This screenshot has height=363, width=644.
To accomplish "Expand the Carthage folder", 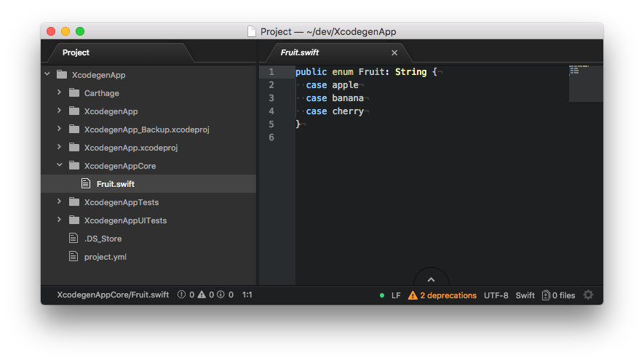I will tap(59, 92).
